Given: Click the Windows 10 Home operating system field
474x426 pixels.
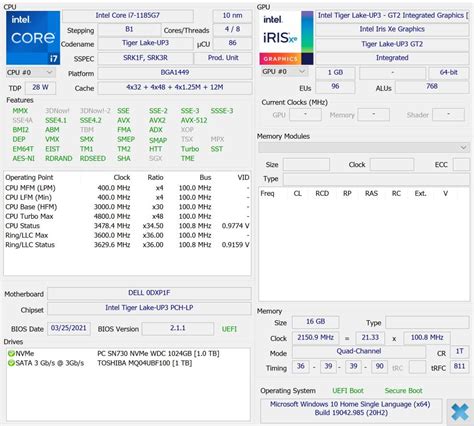Looking at the screenshot, I should click(351, 409).
